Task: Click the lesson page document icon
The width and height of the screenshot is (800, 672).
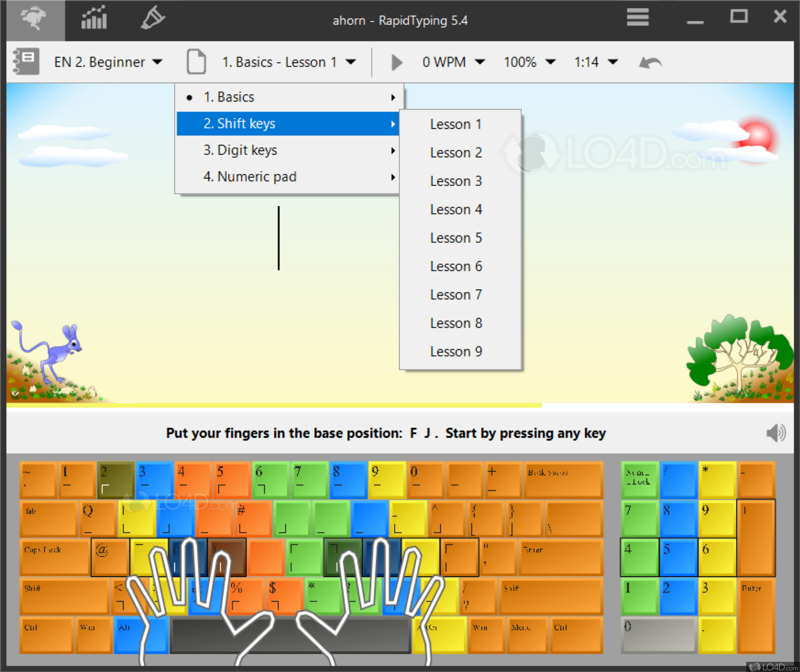Action: 196,61
